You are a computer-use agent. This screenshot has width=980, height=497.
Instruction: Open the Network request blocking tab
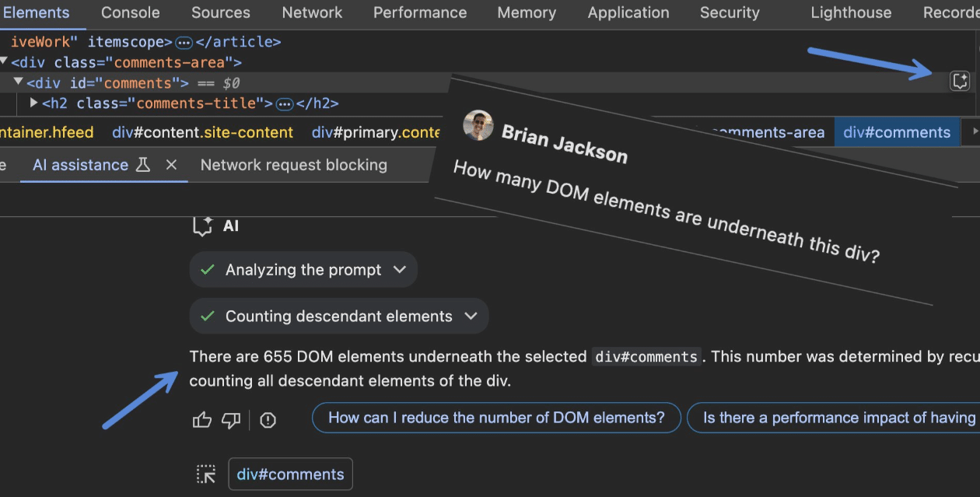(x=293, y=164)
